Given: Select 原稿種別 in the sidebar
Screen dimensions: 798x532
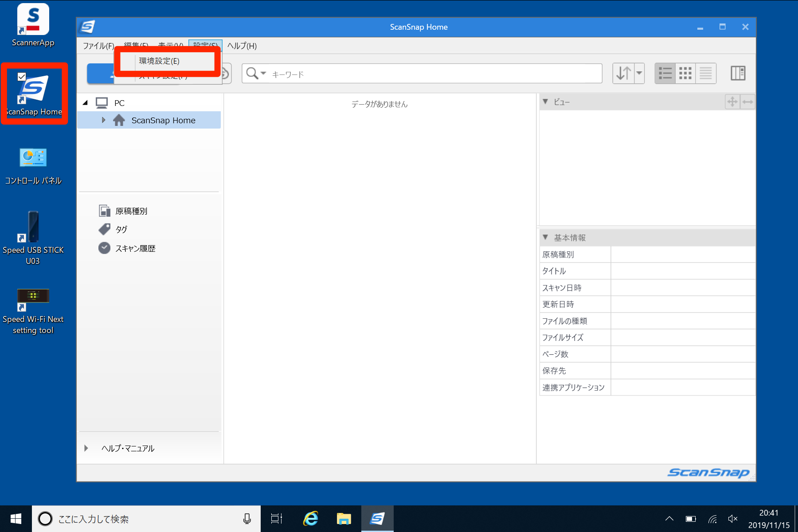Looking at the screenshot, I should (x=131, y=211).
